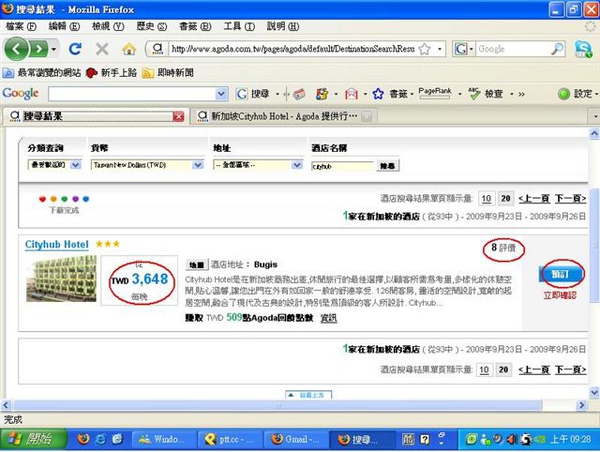This screenshot has width=600, height=452.
Task: Click bottom Next page link
Action: [x=571, y=369]
